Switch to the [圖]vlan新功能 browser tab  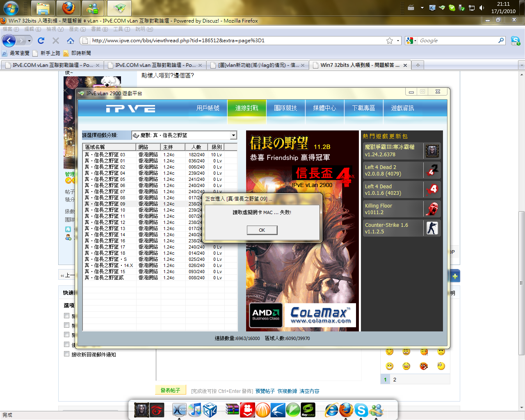coord(258,65)
